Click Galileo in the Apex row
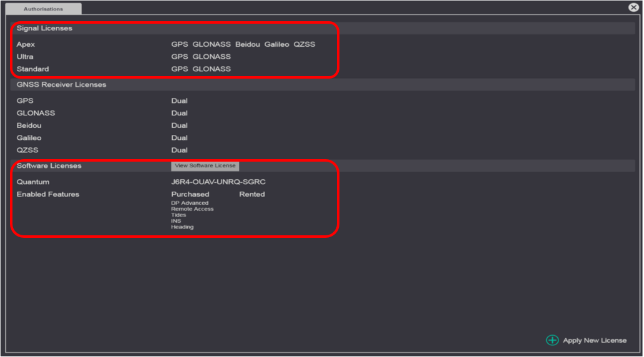 pos(276,44)
